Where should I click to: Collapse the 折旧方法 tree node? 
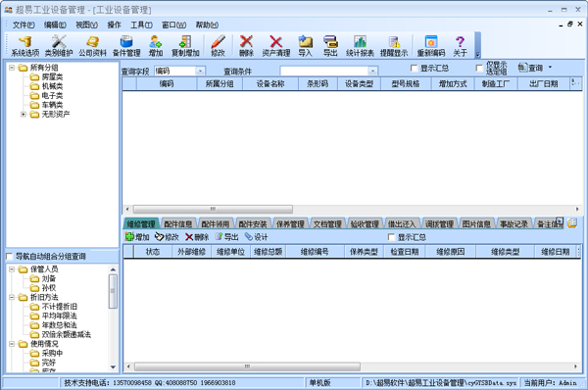click(x=12, y=297)
